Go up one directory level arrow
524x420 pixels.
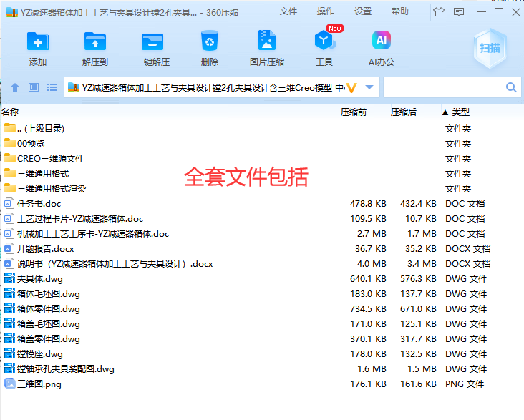pyautogui.click(x=15, y=87)
